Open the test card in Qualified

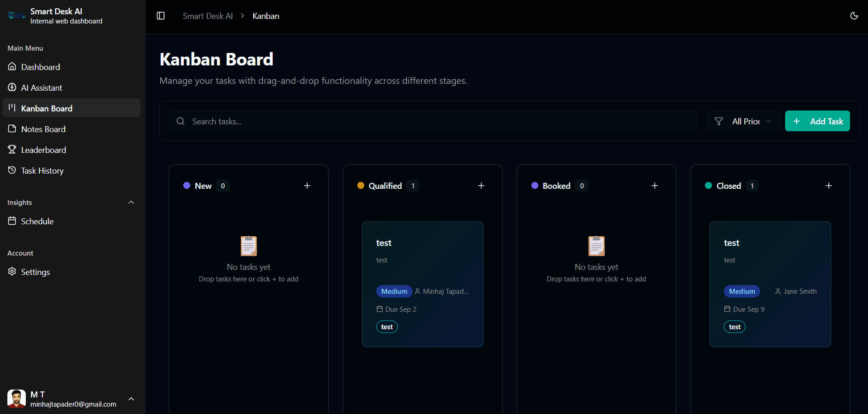point(423,284)
